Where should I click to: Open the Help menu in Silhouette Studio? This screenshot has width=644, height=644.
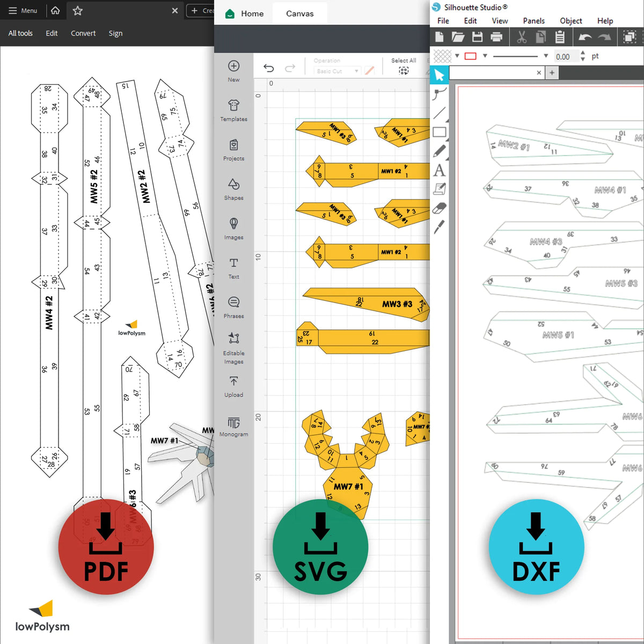pos(605,21)
